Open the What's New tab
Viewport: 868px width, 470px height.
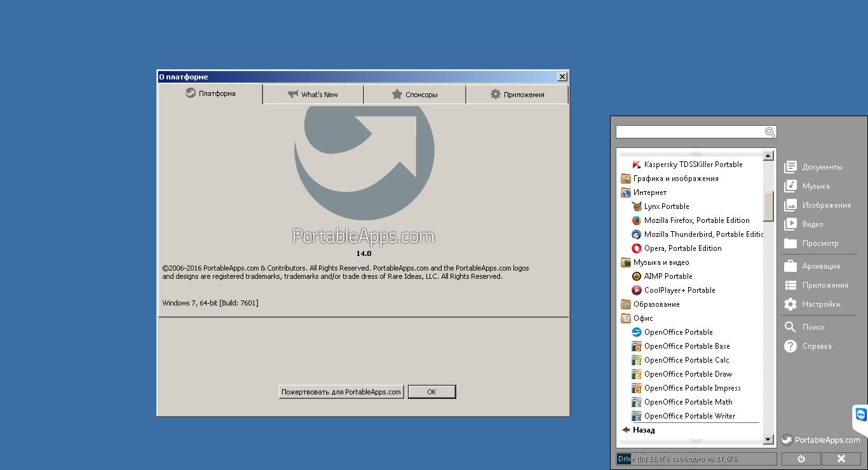click(313, 95)
